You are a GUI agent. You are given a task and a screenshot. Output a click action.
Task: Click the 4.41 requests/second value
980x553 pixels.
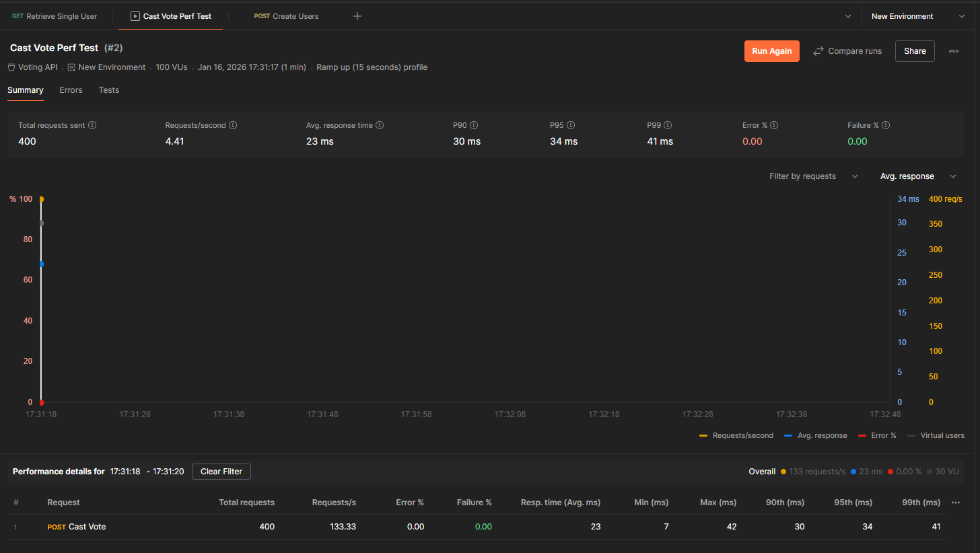click(x=174, y=141)
